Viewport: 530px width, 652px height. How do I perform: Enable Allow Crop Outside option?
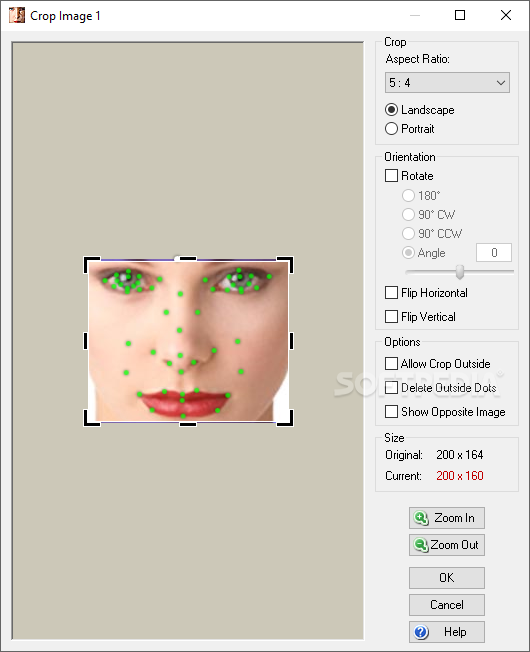[x=391, y=363]
